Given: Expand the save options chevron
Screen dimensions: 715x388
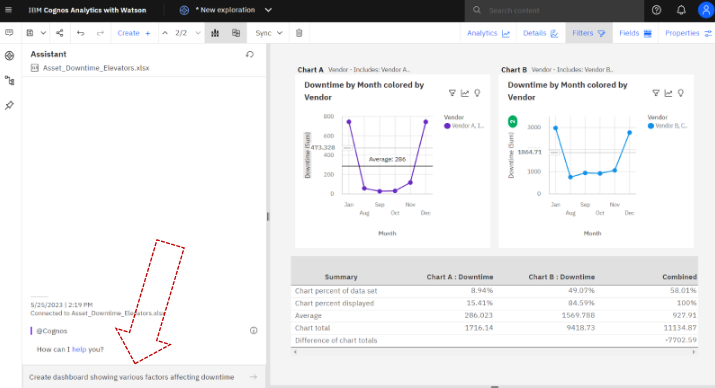Looking at the screenshot, I should [43, 33].
